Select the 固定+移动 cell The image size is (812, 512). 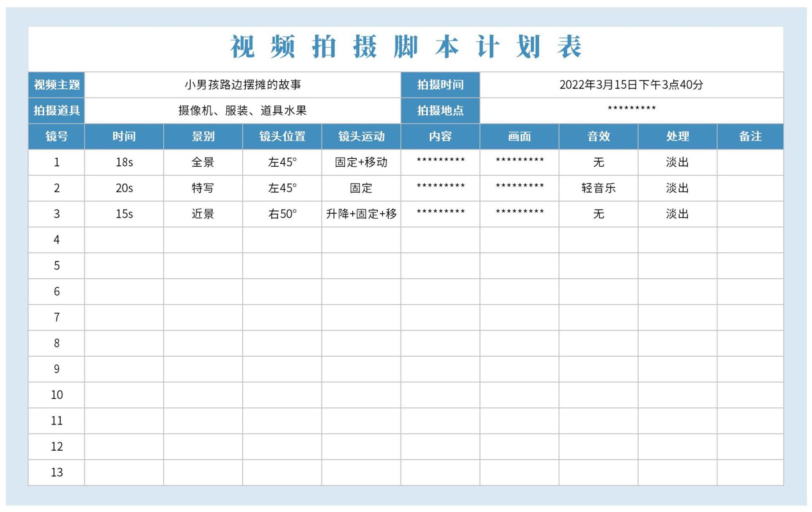(361, 162)
